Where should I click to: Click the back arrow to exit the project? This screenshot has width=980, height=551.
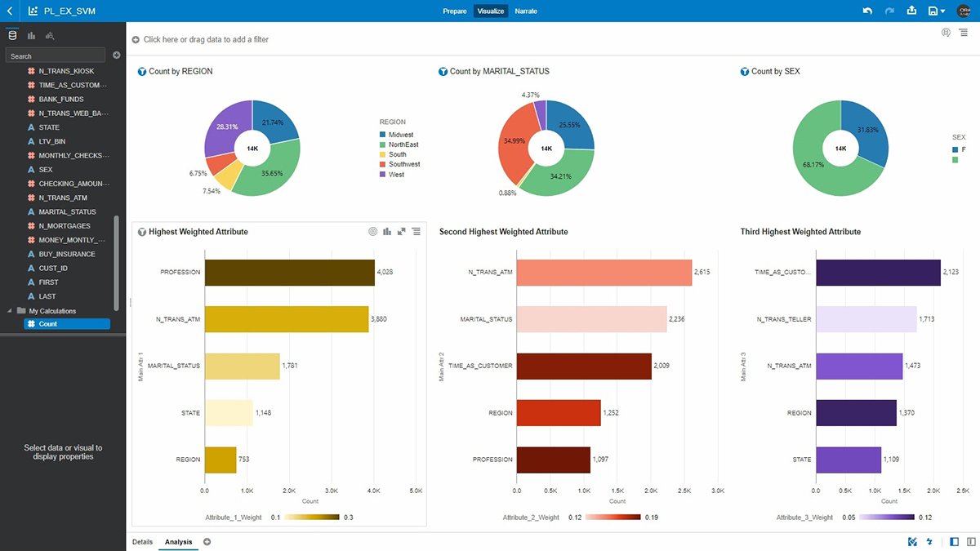[10, 11]
